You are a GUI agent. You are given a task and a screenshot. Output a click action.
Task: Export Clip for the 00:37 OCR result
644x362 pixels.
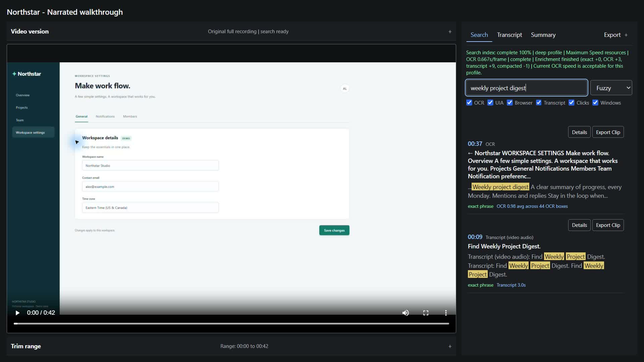[x=608, y=132]
